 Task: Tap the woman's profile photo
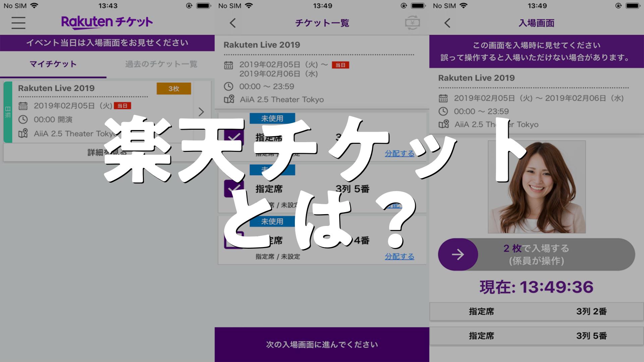[x=537, y=187]
